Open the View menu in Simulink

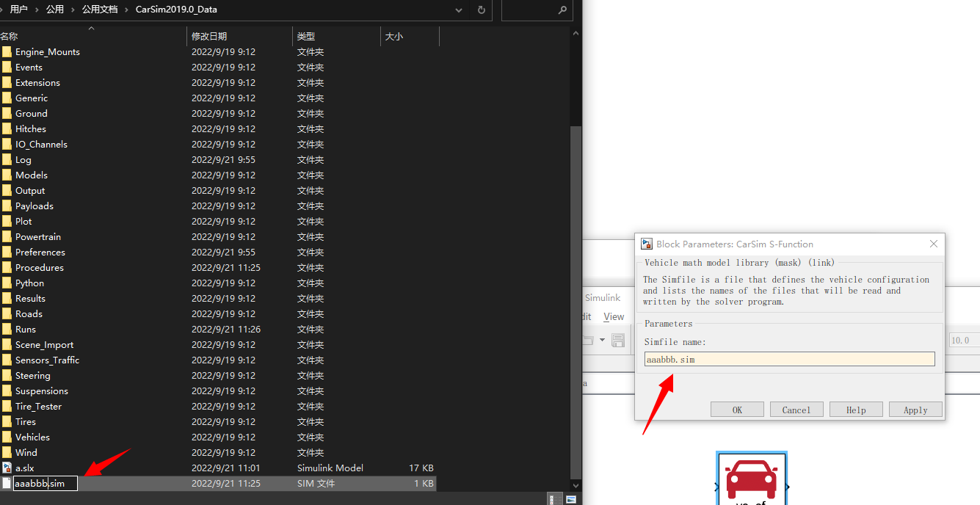[x=614, y=317]
